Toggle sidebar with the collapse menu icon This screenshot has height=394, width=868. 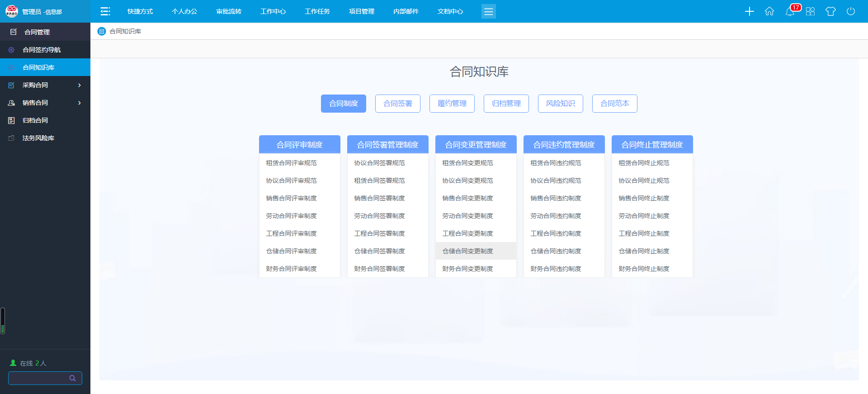pos(105,11)
